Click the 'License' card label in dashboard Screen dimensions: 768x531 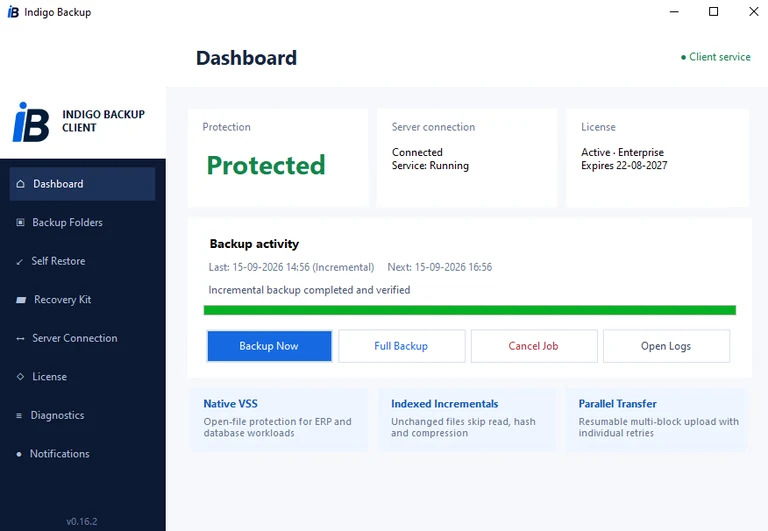pos(598,127)
